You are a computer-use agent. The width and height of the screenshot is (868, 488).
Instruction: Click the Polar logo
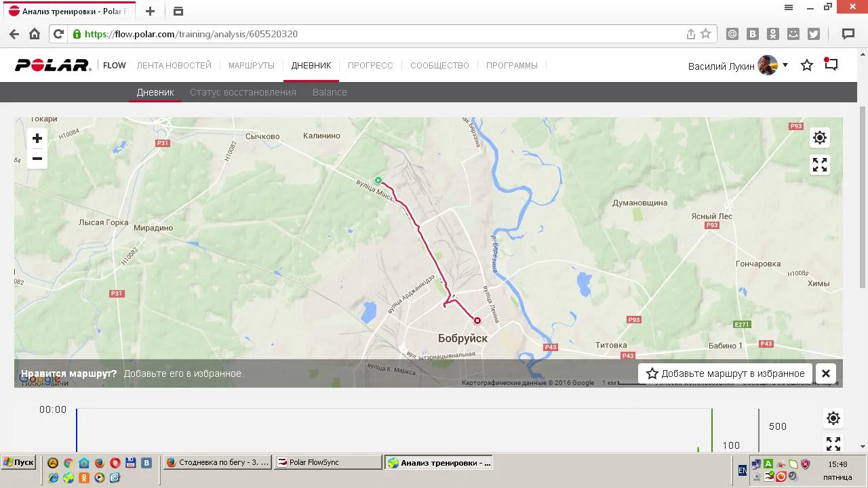(x=53, y=65)
